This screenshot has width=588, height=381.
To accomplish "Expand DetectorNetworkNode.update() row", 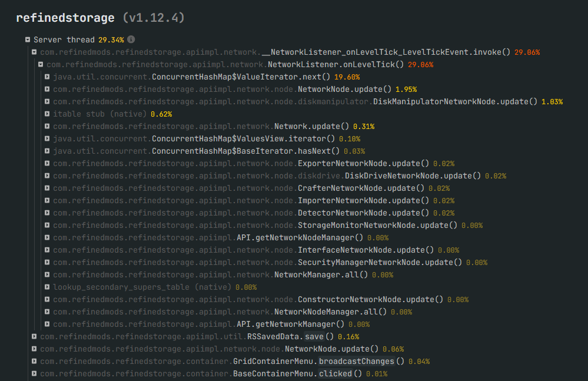I will 47,213.
